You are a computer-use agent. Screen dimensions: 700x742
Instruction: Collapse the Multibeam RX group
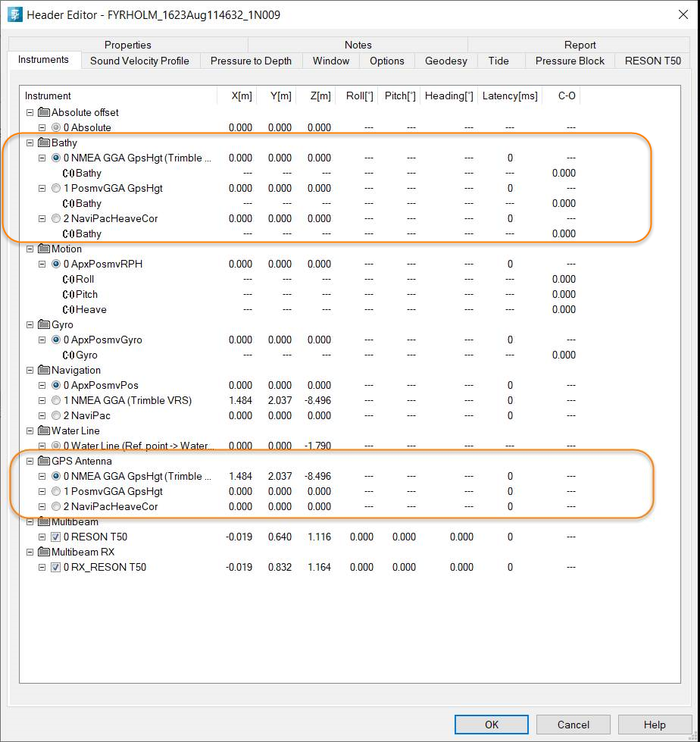[30, 551]
